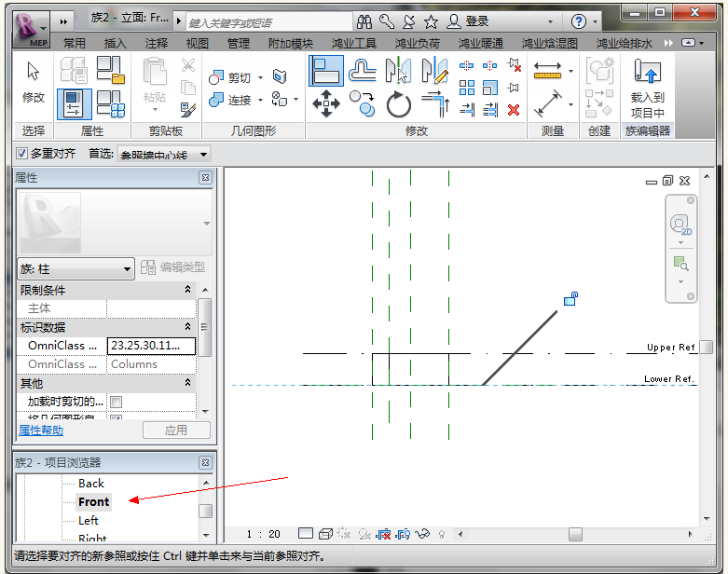Click the visual style icon in view bar
This screenshot has height=574, width=728.
[x=325, y=534]
